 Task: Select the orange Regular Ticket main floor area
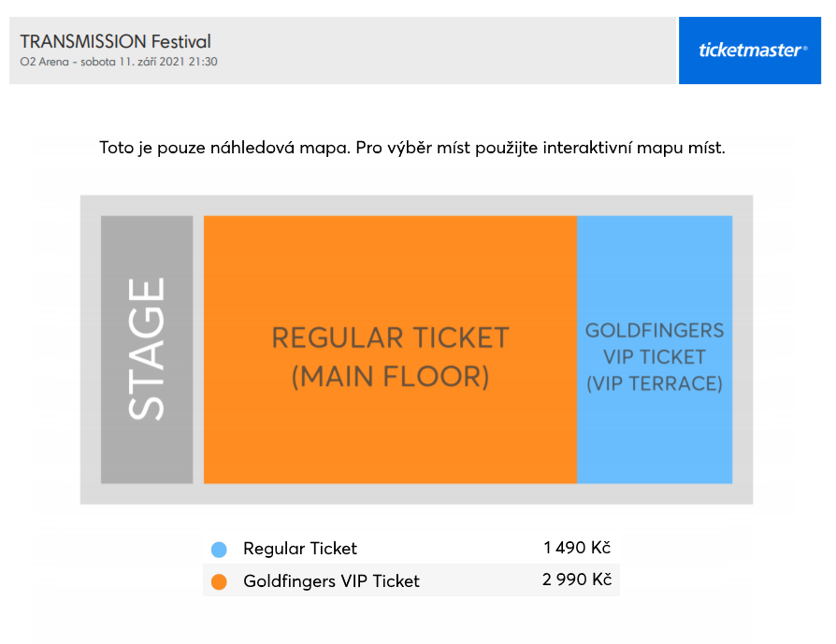point(390,350)
